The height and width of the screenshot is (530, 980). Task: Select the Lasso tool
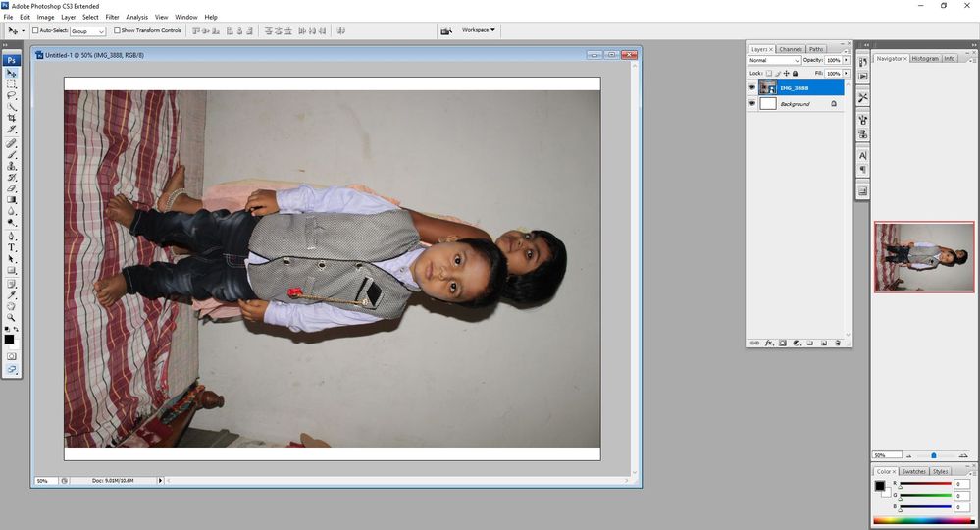tap(11, 95)
